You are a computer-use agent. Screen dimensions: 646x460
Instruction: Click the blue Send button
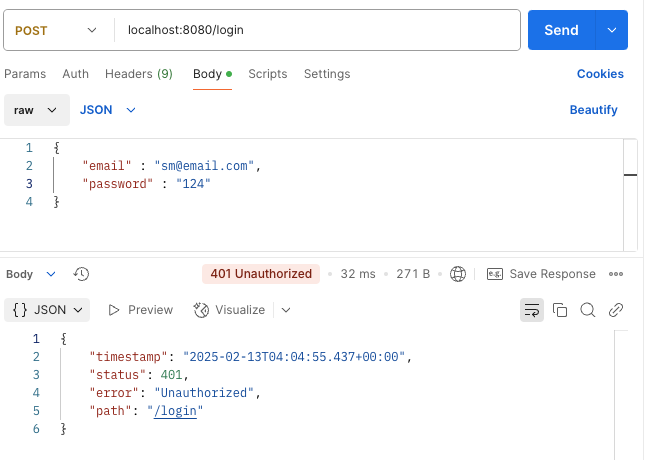click(x=562, y=30)
